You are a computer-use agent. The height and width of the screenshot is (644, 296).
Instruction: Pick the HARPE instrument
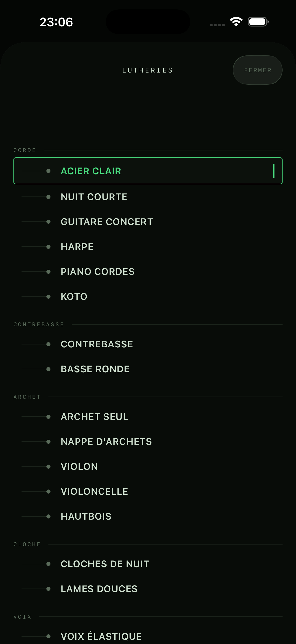148,247
